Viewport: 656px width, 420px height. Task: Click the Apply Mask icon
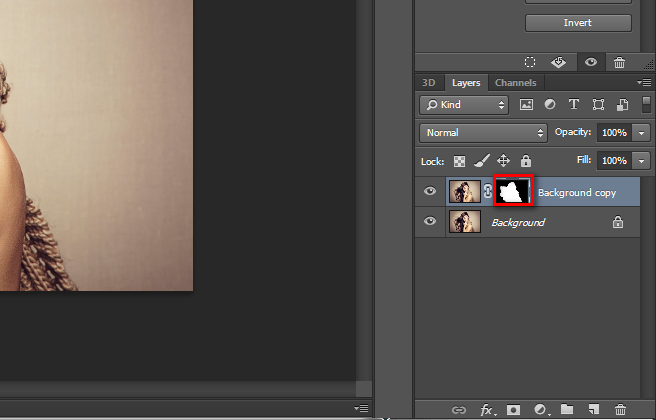pyautogui.click(x=558, y=62)
